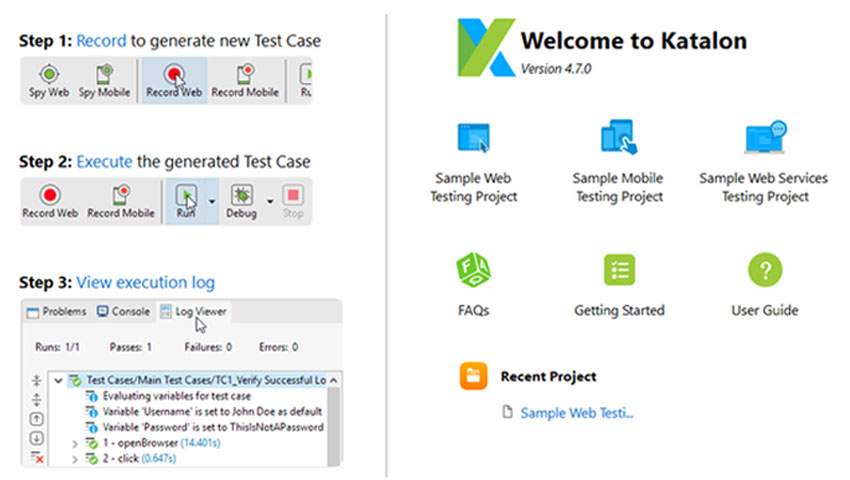Expand the '1 - openBrowser' log step
This screenshot has height=480, width=850.
pos(75,442)
